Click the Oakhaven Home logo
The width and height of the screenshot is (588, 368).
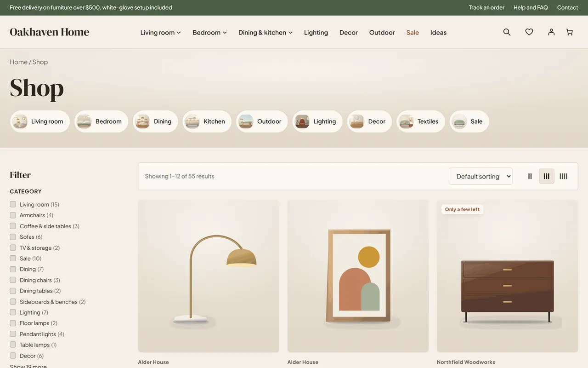coord(50,32)
